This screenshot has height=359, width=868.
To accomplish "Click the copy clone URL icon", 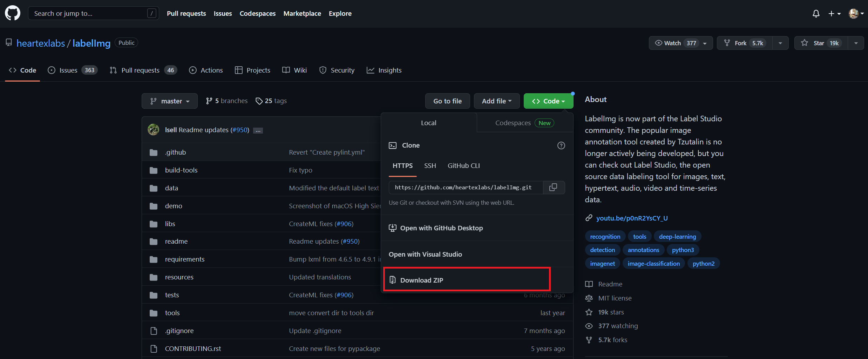I will (x=553, y=188).
